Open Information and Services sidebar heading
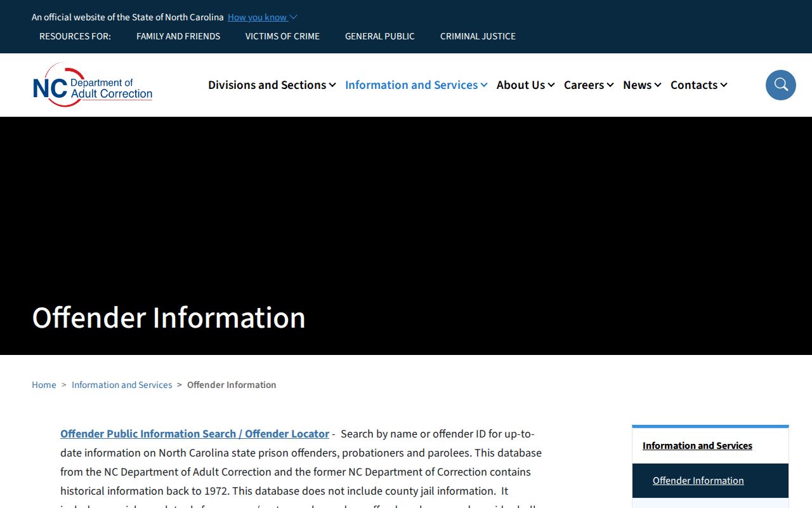The image size is (812, 508). (697, 446)
